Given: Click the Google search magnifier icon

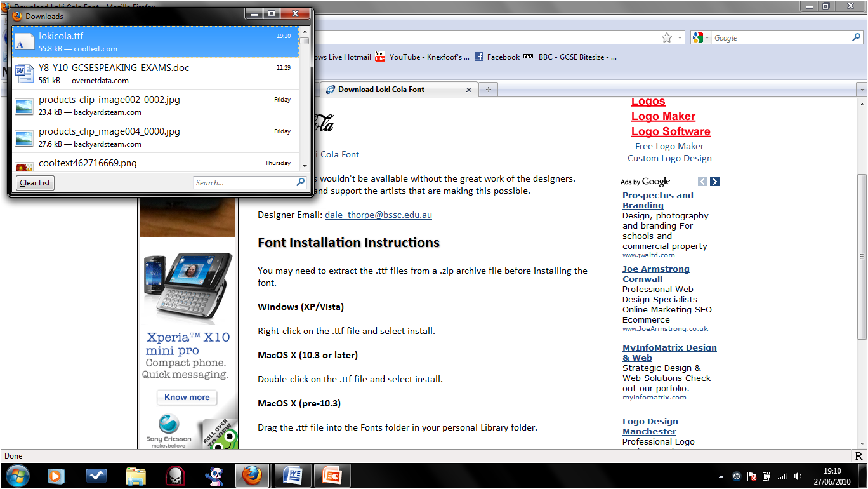Looking at the screenshot, I should [x=856, y=37].
